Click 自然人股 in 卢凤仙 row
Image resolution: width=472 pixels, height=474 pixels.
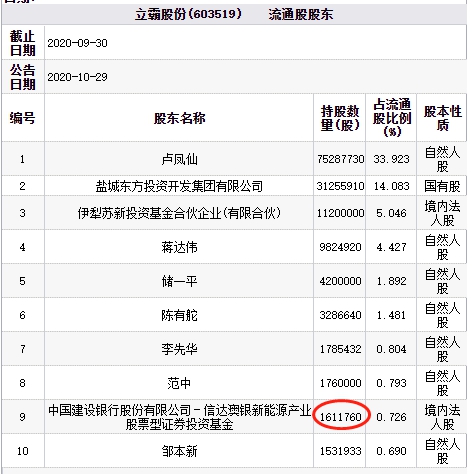point(442,159)
